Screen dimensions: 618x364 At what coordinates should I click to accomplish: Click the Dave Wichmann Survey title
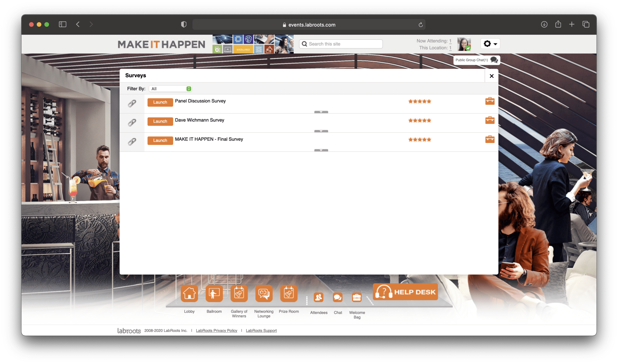click(200, 120)
